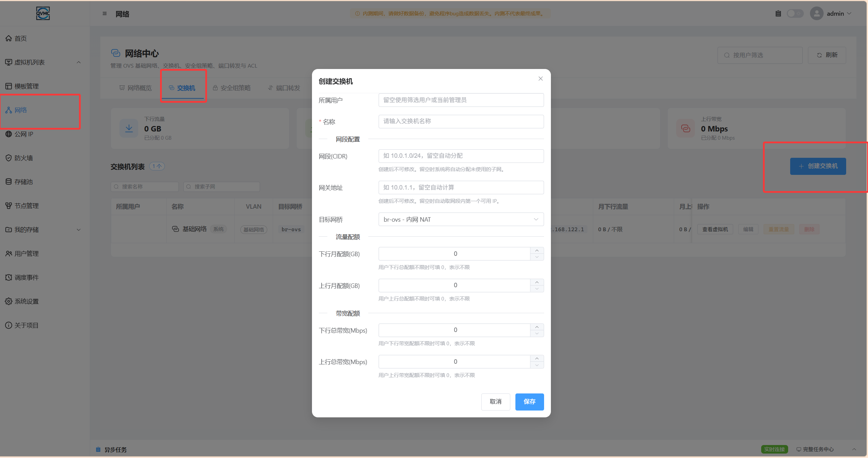Image resolution: width=868 pixels, height=458 pixels.
Task: Open 防火墙 shield icon in sidebar
Action: tap(9, 158)
